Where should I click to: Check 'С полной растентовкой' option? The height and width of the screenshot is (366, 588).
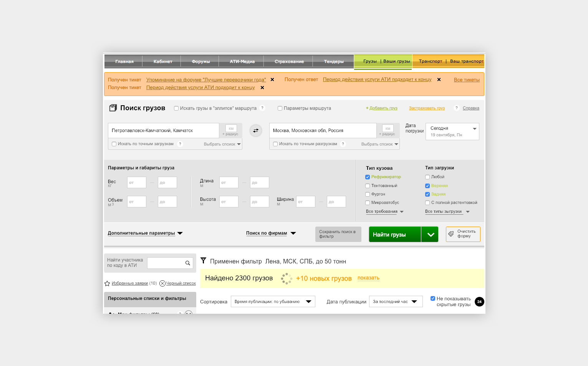click(x=427, y=203)
